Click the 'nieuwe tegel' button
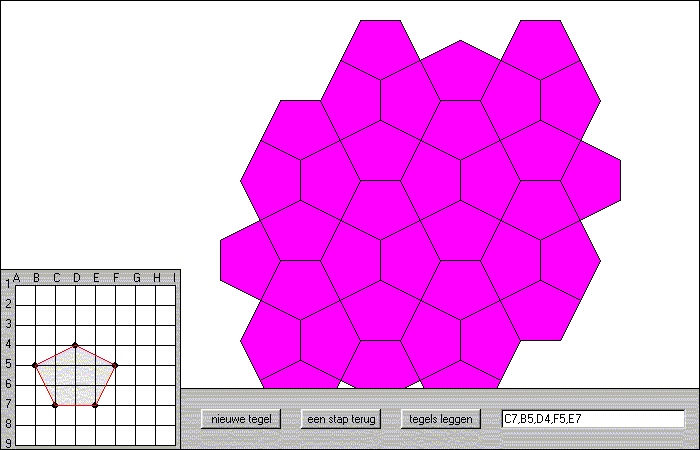This screenshot has width=700, height=450. [241, 419]
